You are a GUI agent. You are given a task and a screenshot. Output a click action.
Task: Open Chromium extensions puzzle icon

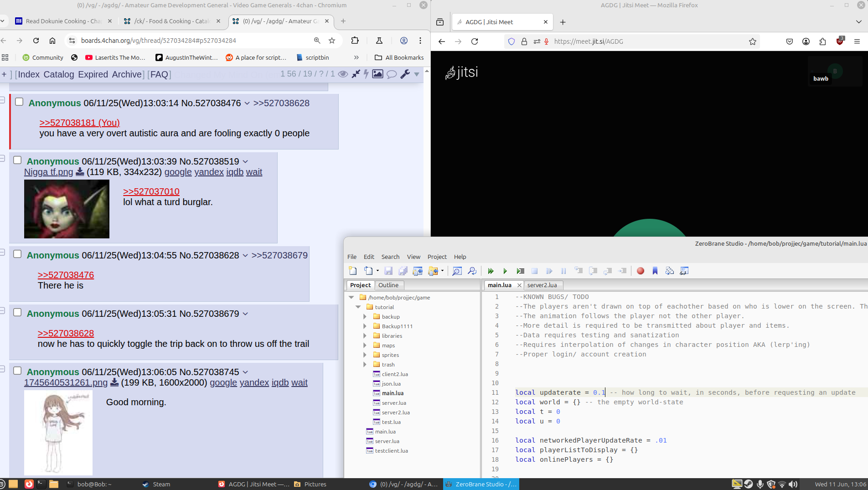[355, 41]
